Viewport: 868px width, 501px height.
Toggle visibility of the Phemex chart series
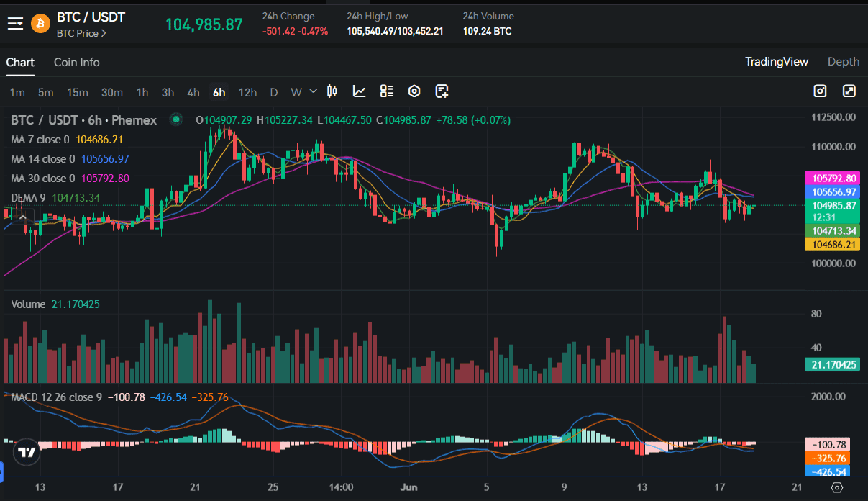[176, 119]
